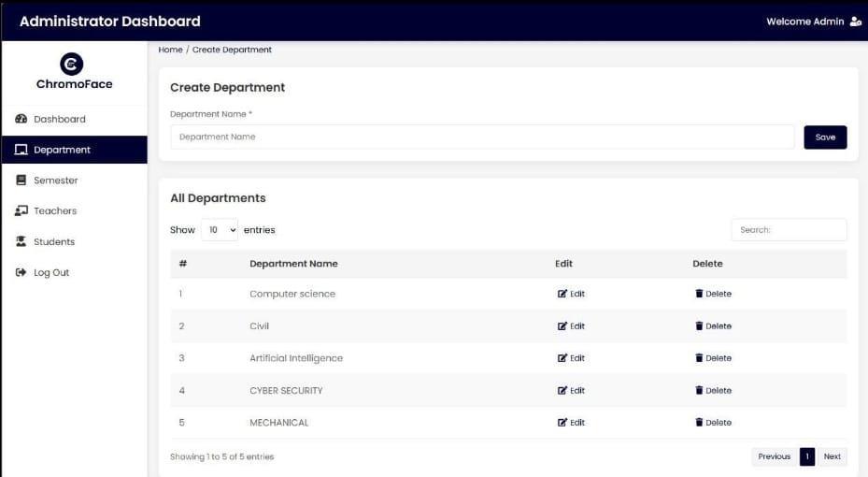Go to the Semester page
The width and height of the screenshot is (868, 477).
click(x=75, y=181)
